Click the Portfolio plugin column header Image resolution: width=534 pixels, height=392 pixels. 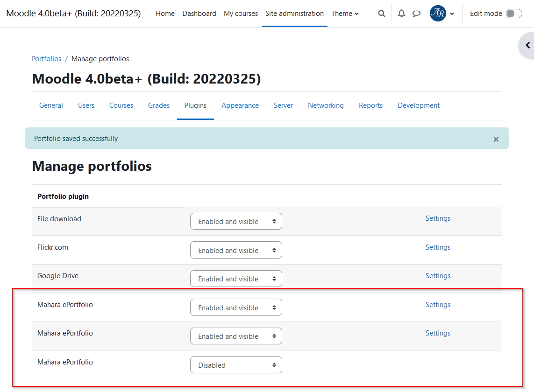click(63, 196)
